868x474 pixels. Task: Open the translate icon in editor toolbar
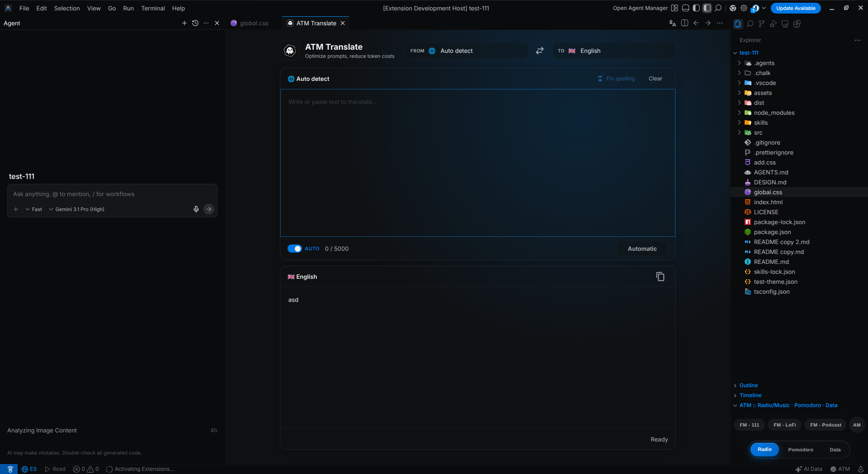[x=673, y=23]
